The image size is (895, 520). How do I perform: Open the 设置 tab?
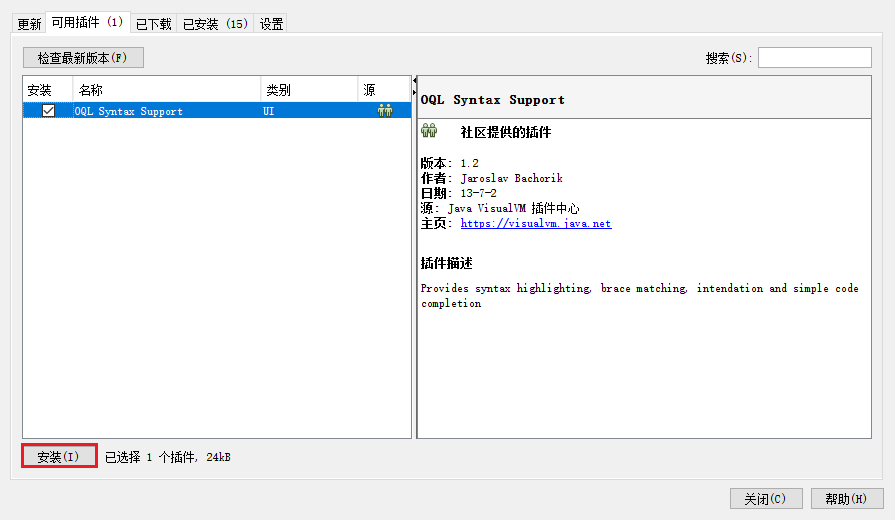(x=271, y=23)
